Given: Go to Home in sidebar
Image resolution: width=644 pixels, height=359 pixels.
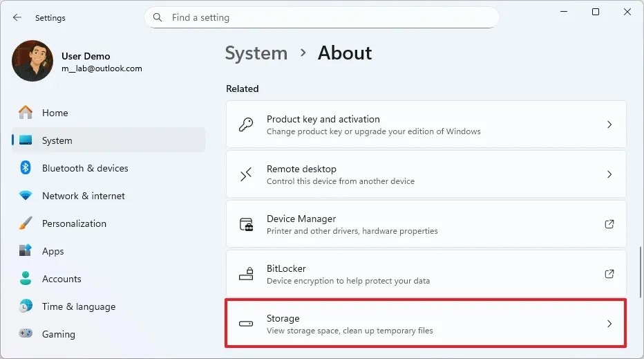Looking at the screenshot, I should tap(108, 113).
